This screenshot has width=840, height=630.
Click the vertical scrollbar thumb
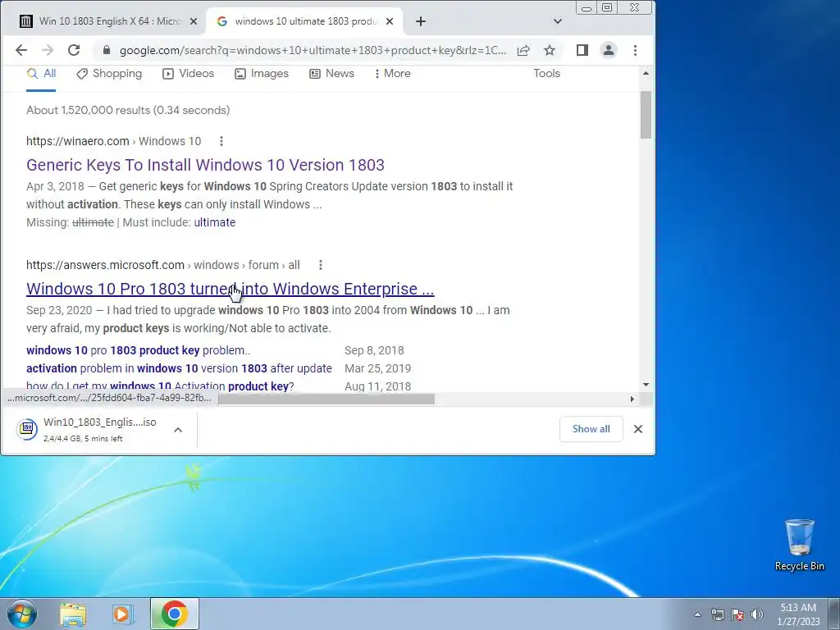click(x=646, y=115)
